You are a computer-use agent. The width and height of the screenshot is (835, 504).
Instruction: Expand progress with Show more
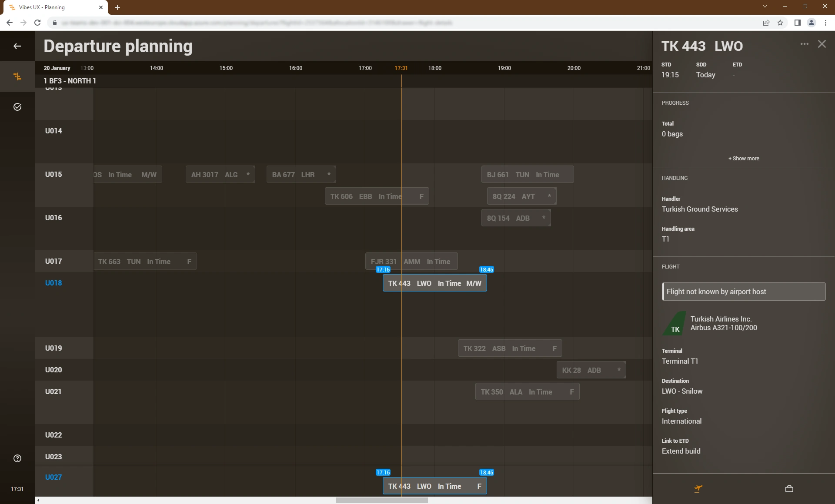pos(744,159)
